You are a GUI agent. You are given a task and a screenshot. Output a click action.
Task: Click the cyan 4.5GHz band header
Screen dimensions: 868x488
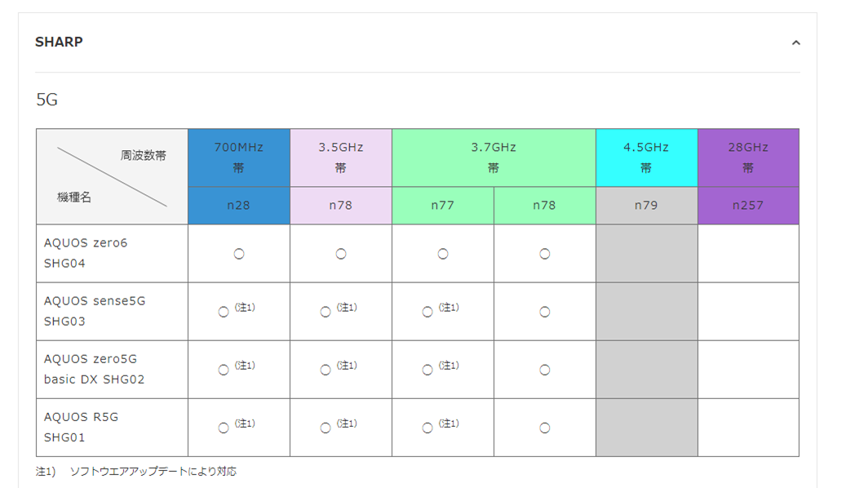[x=647, y=157]
